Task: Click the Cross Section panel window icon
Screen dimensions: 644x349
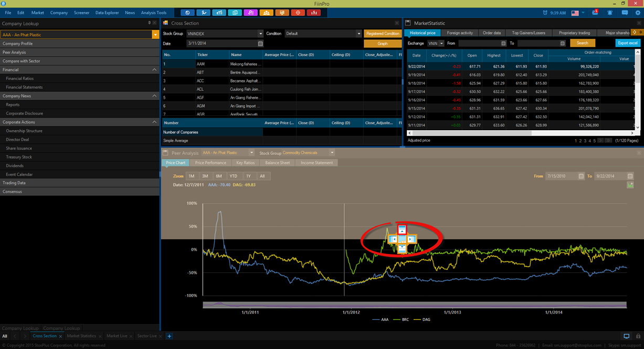Action: tap(165, 23)
